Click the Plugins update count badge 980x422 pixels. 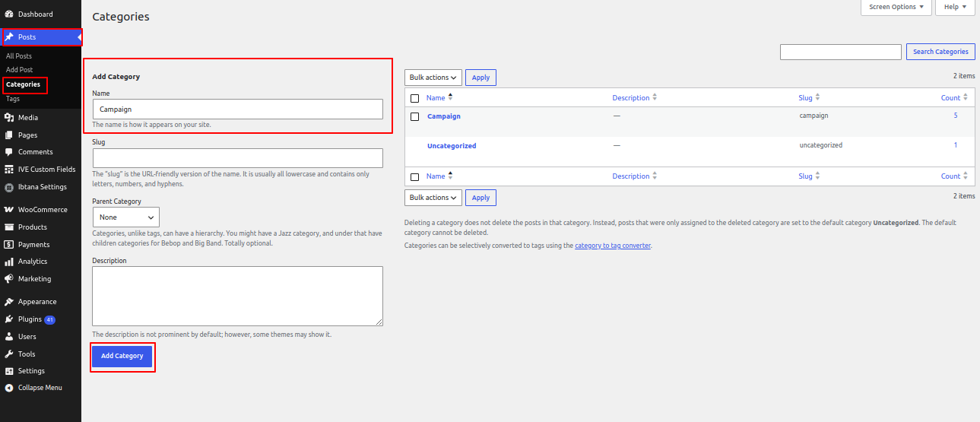click(49, 319)
